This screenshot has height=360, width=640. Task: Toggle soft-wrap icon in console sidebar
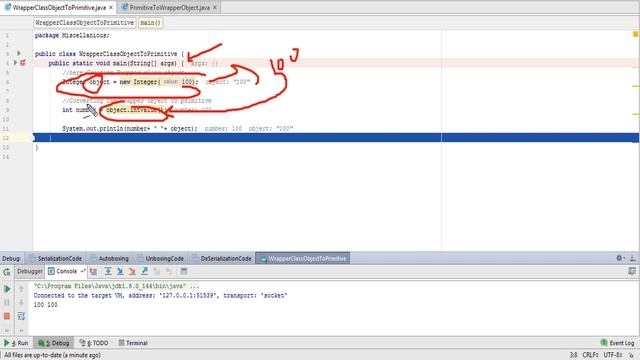pyautogui.click(x=21, y=316)
